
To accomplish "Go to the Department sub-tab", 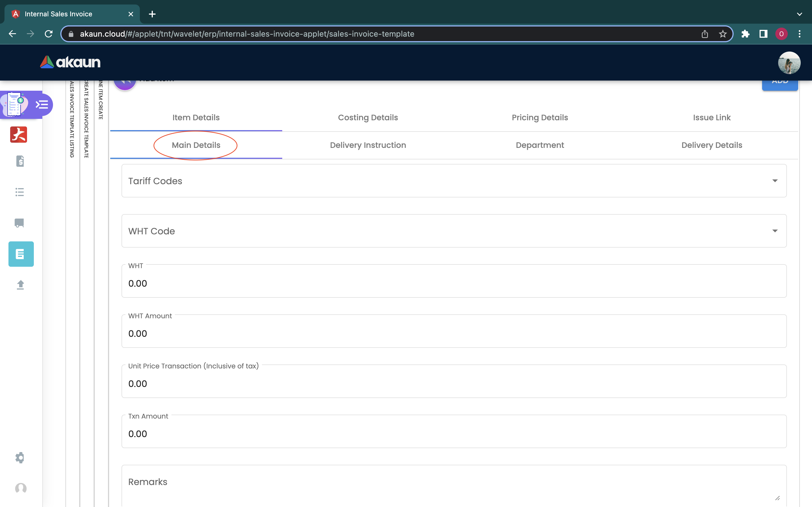I will (x=540, y=145).
